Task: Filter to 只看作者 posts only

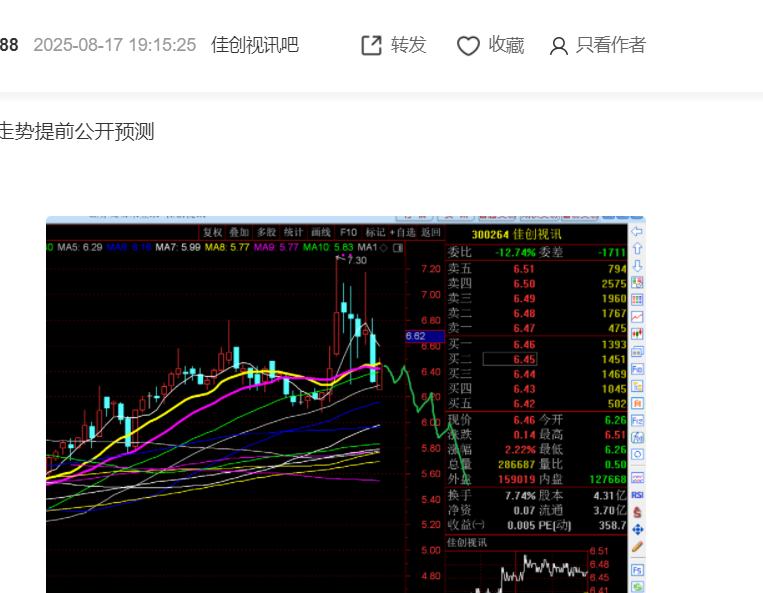Action: pyautogui.click(x=598, y=45)
